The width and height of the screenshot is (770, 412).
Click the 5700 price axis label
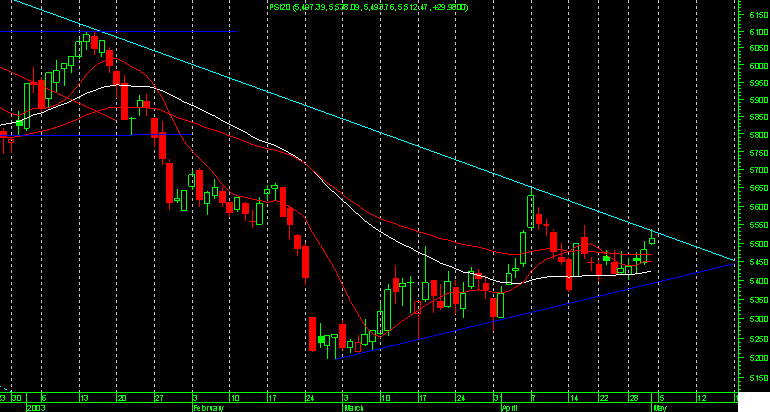click(x=759, y=171)
